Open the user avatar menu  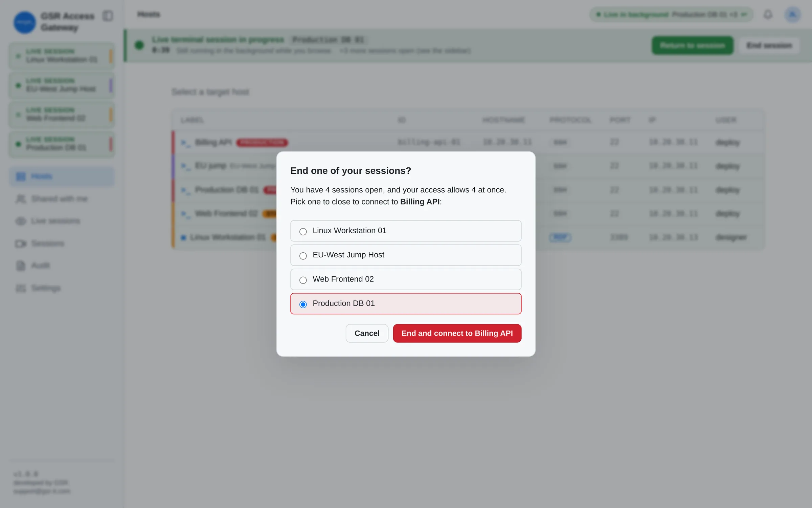click(x=792, y=15)
